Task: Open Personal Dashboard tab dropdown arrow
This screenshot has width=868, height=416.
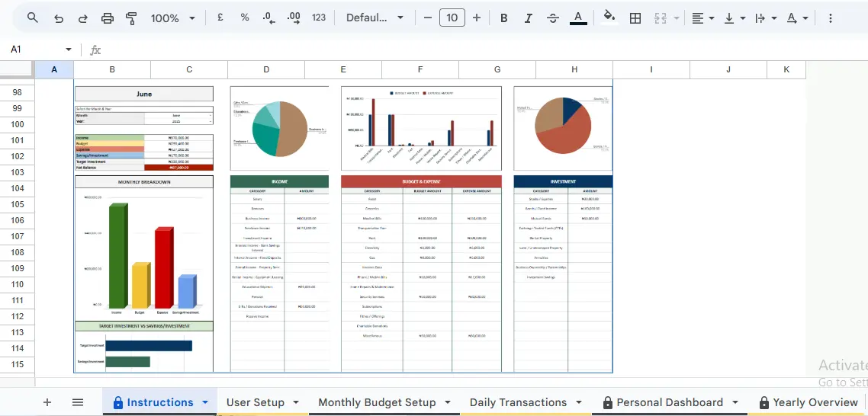Action: point(735,402)
